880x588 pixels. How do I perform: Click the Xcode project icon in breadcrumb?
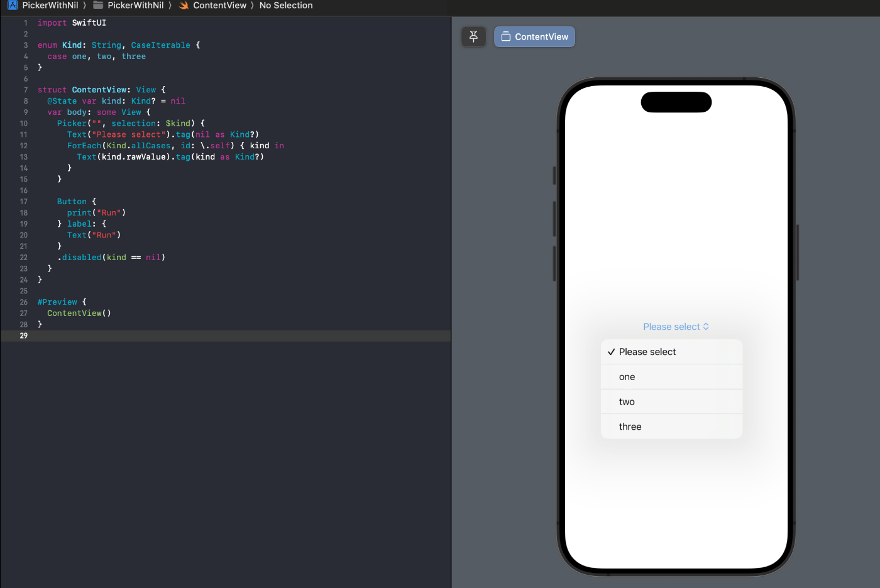click(13, 5)
